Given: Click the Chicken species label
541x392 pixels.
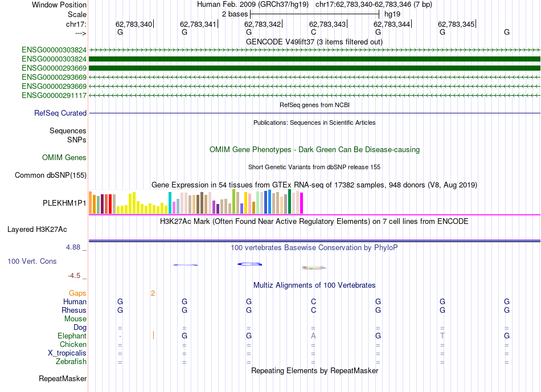Looking at the screenshot, I should 73,344.
